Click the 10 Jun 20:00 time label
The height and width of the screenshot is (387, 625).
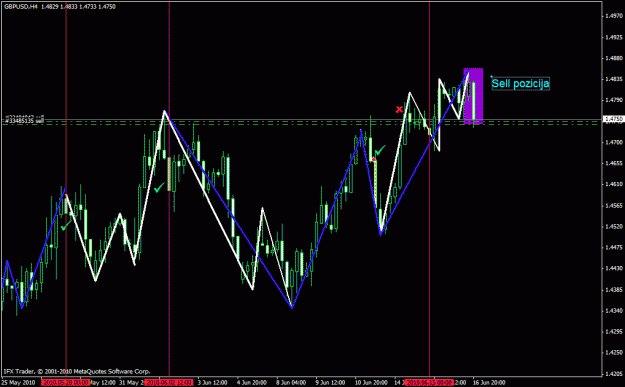click(x=371, y=383)
